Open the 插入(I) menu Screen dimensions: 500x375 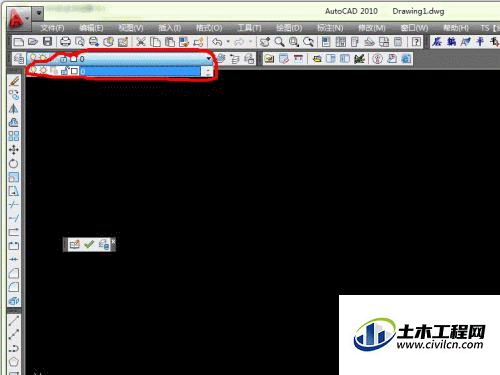[x=170, y=28]
